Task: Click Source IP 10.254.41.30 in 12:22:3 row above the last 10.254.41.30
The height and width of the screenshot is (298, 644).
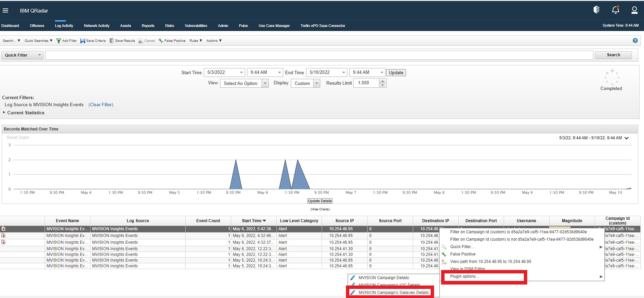Action: pos(341,249)
